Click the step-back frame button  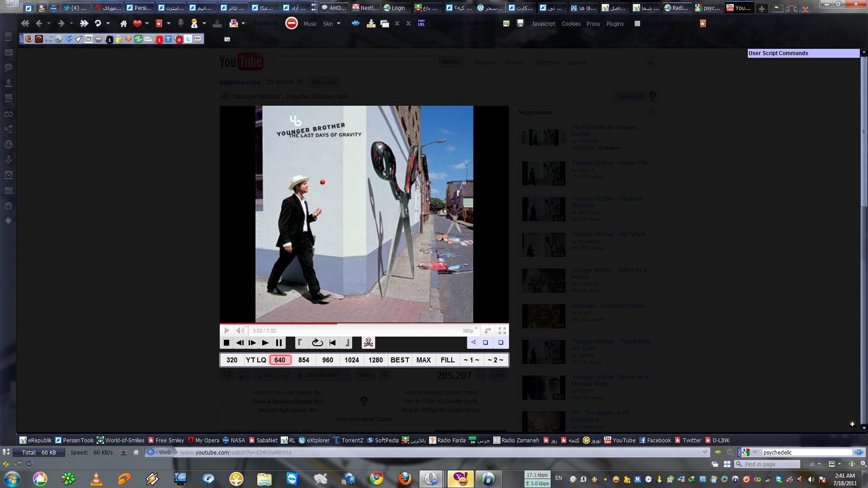coord(240,343)
